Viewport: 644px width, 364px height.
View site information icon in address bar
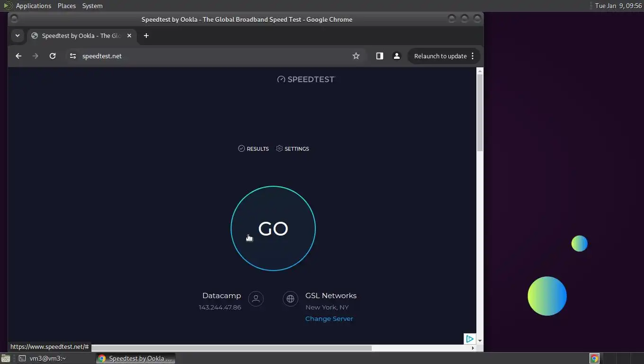click(x=72, y=56)
